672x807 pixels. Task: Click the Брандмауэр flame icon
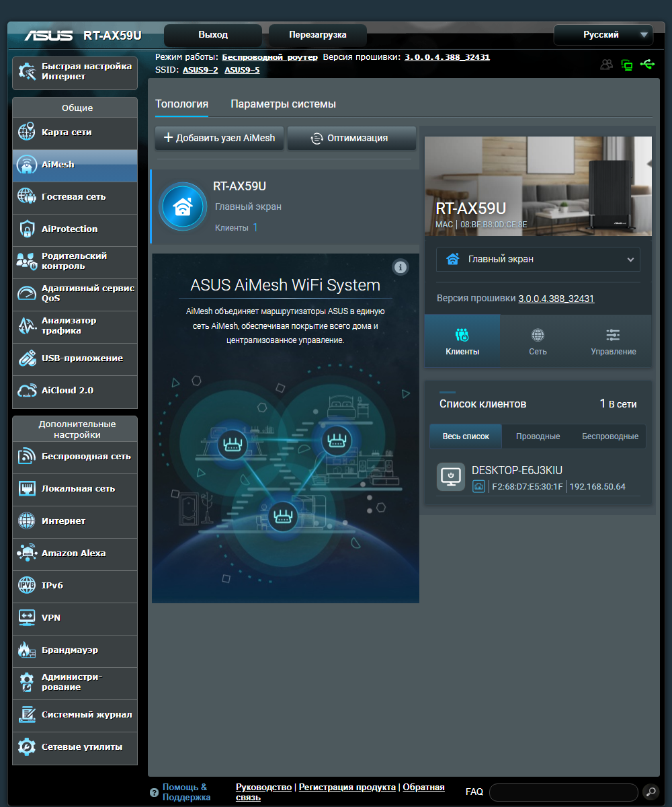pos(27,650)
